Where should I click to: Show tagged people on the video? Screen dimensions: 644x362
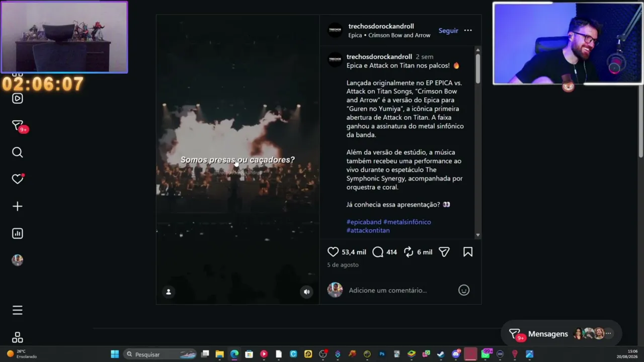pyautogui.click(x=169, y=292)
